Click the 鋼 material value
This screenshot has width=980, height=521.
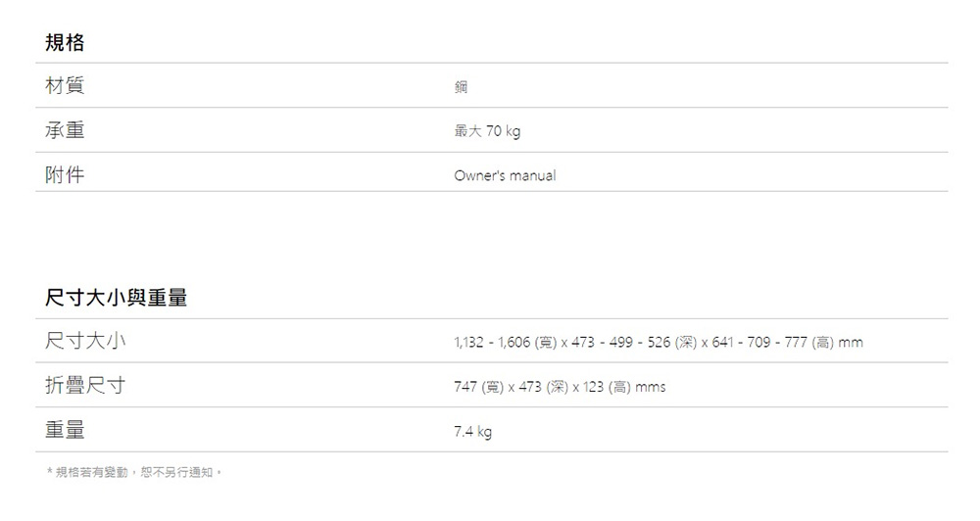pos(461,87)
